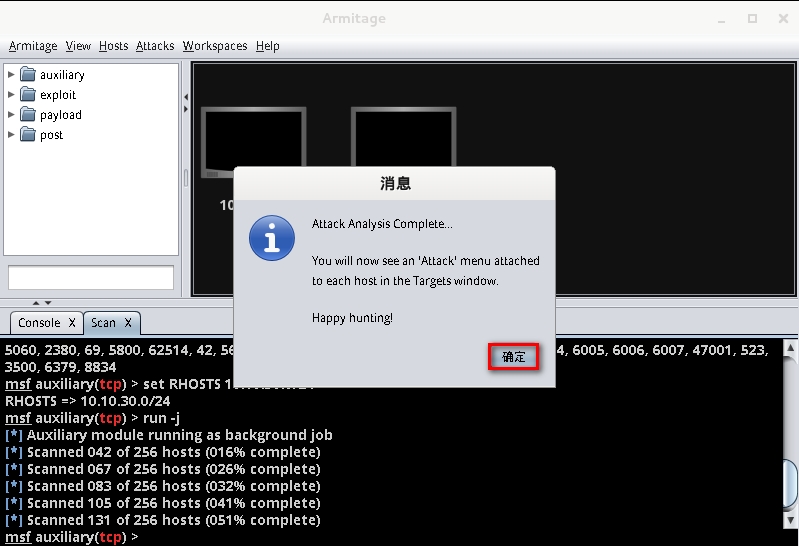Expand the auxiliary module tree node
799x546 pixels.
click(11, 74)
